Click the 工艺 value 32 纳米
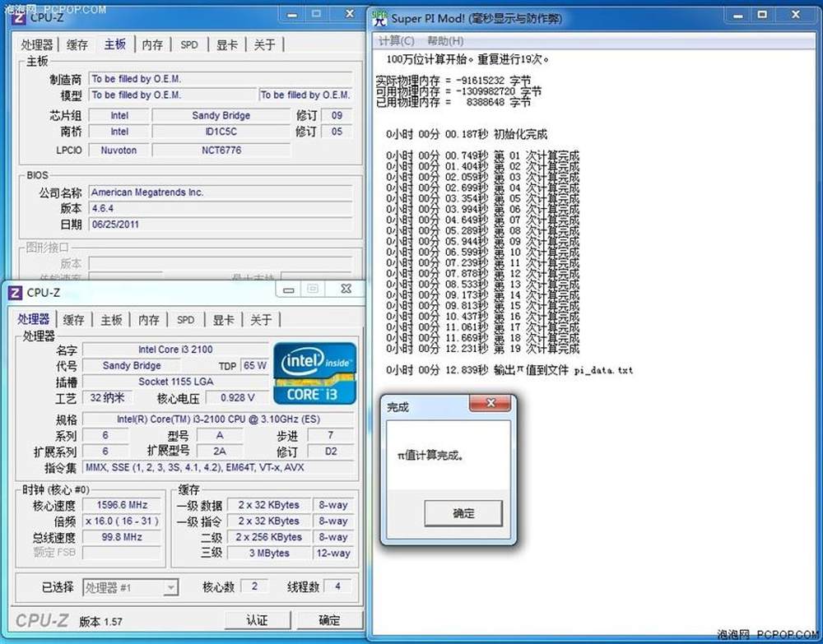The height and width of the screenshot is (644, 823). (107, 397)
